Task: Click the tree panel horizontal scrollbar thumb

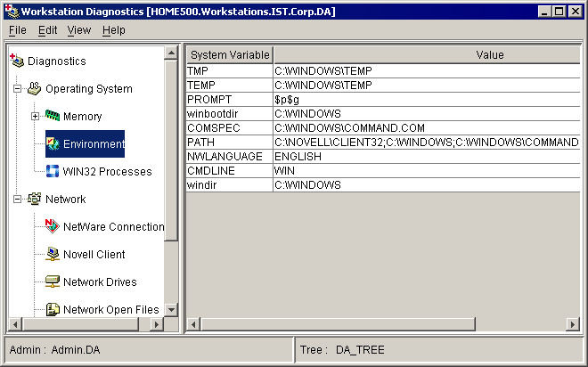Action: [80, 324]
